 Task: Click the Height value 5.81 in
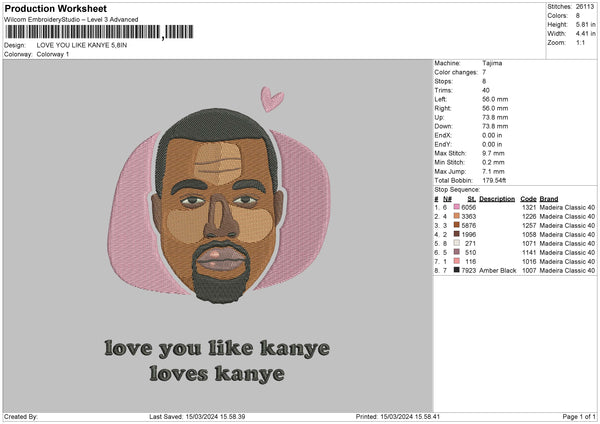(x=585, y=24)
